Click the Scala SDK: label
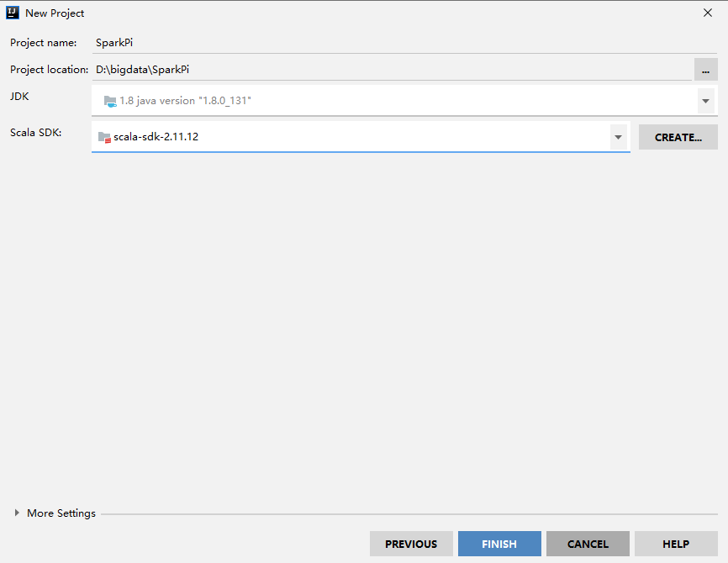This screenshot has width=728, height=563. [36, 133]
